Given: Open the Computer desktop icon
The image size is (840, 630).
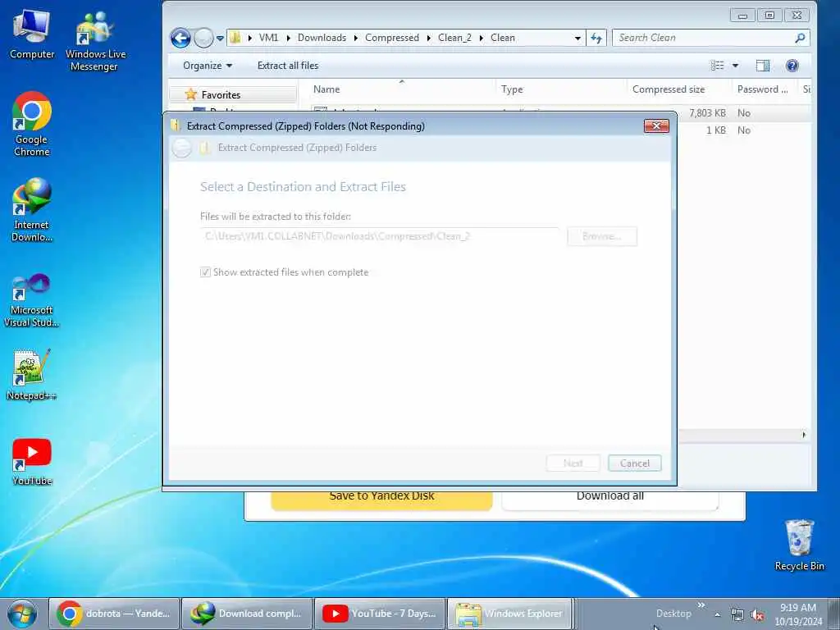Looking at the screenshot, I should click(32, 34).
